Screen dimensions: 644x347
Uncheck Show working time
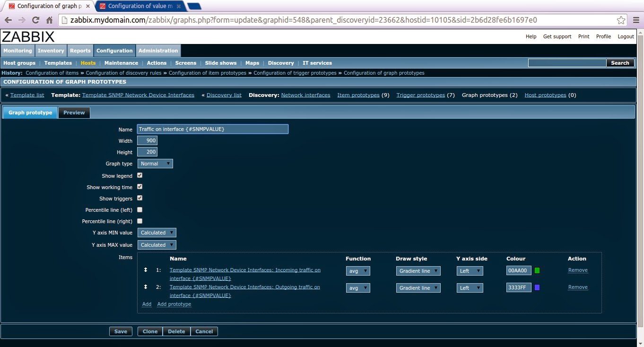(x=139, y=186)
